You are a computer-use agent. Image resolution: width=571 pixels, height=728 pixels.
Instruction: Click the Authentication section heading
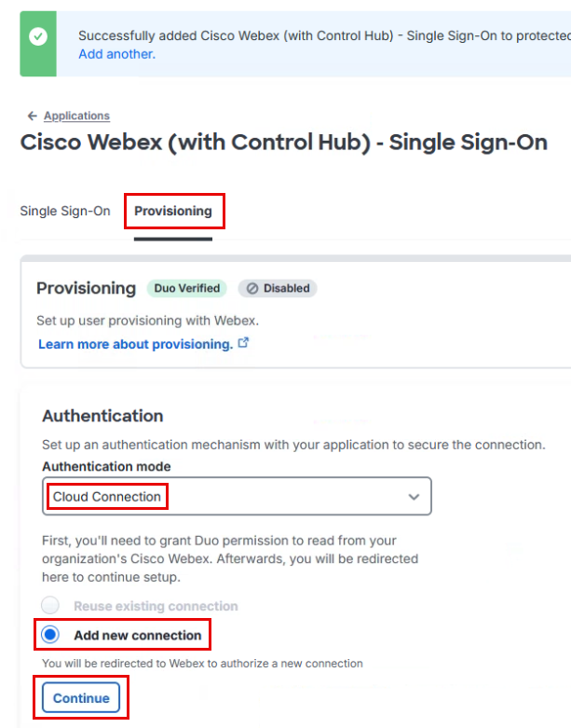102,416
